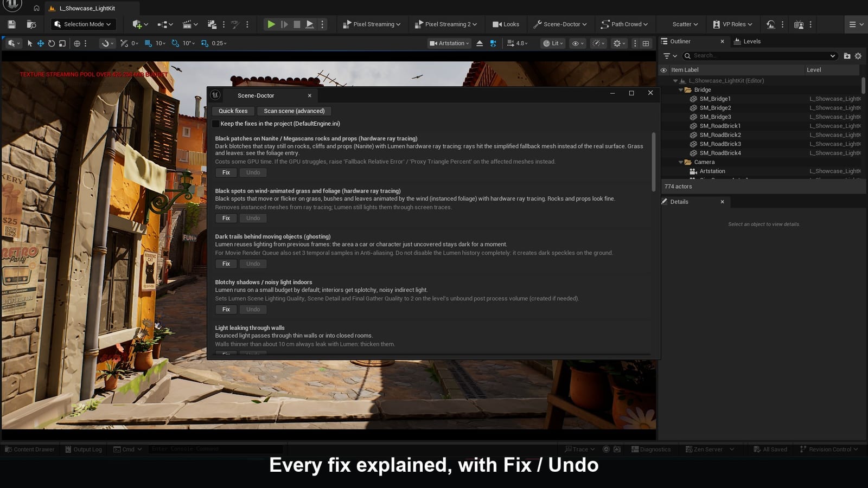Open the Path Crowd menu
The height and width of the screenshot is (488, 868).
coord(624,24)
